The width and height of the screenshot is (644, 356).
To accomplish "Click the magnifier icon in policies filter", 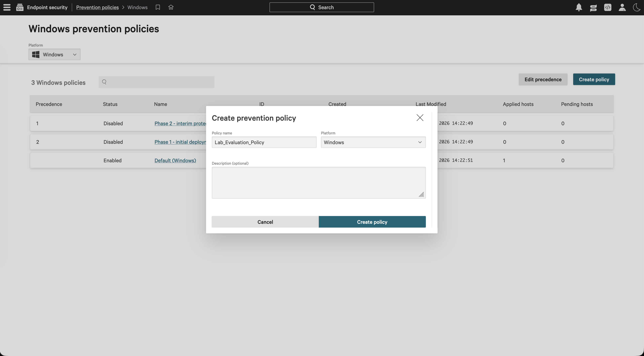I will click(104, 82).
